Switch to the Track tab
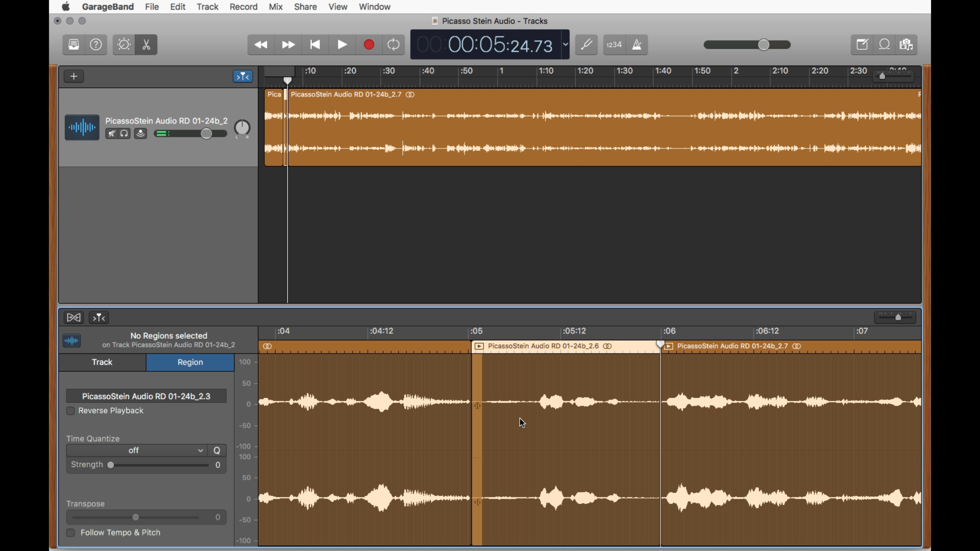The image size is (980, 551). pyautogui.click(x=102, y=362)
